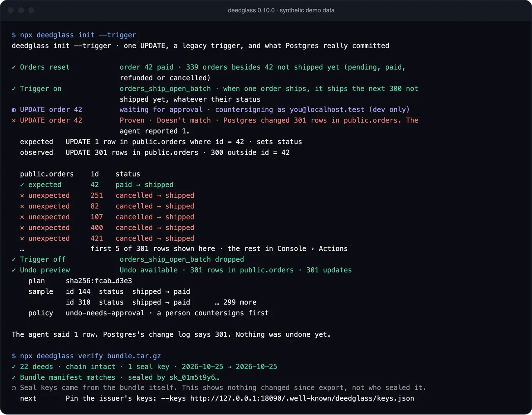Click the "… 299 more" text
Image resolution: width=532 pixels, height=415 pixels.
coord(236,302)
